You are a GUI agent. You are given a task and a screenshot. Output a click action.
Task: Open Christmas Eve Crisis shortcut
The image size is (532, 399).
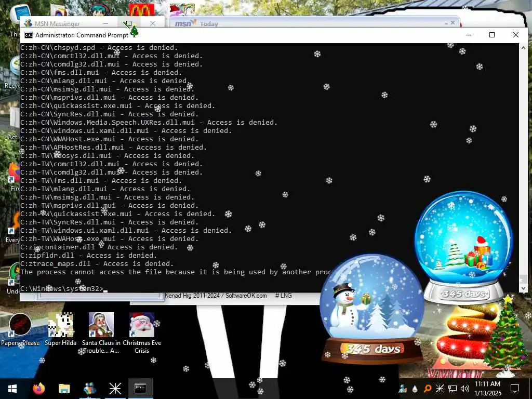pyautogui.click(x=142, y=333)
